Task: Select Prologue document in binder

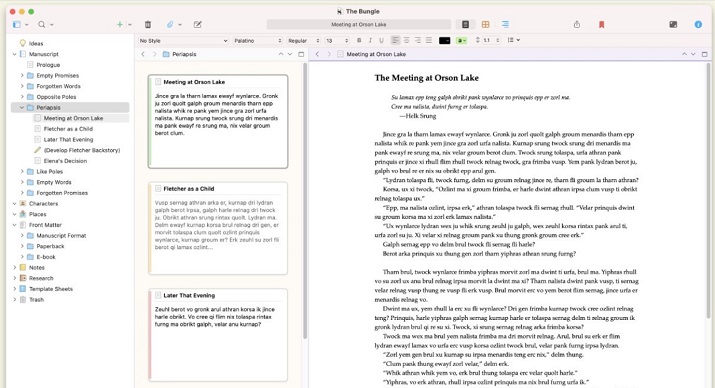Action: (48, 65)
